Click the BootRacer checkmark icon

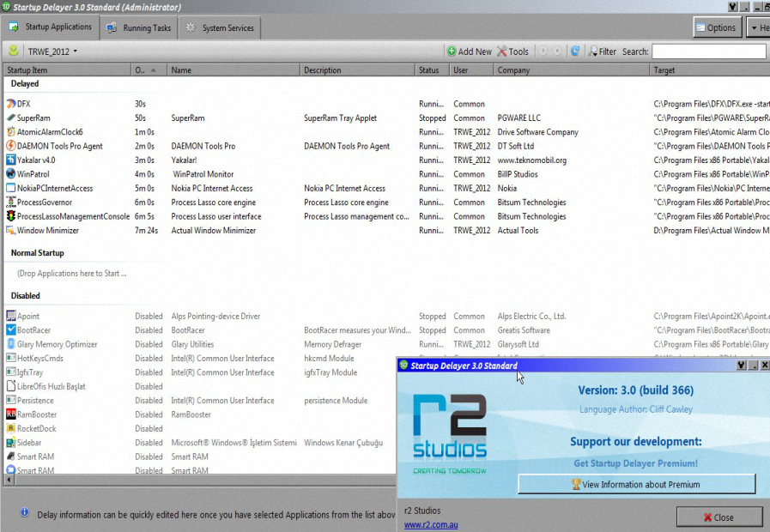(11, 329)
